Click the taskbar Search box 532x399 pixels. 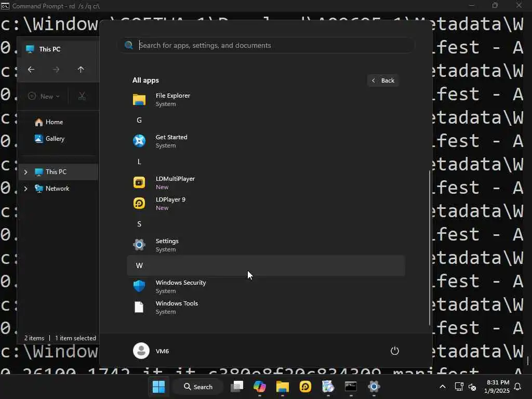198,387
